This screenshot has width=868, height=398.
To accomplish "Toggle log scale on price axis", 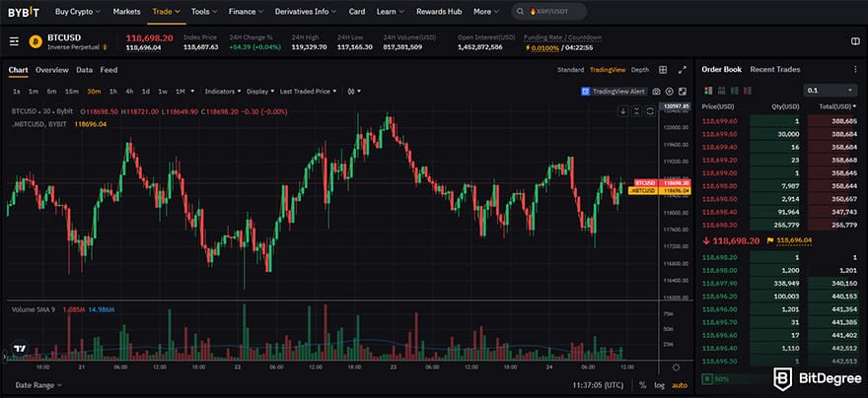I will (x=659, y=385).
